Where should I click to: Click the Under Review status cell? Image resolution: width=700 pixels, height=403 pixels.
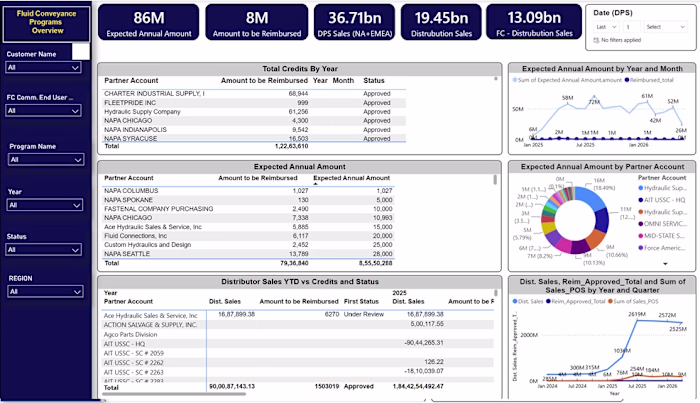click(x=363, y=314)
